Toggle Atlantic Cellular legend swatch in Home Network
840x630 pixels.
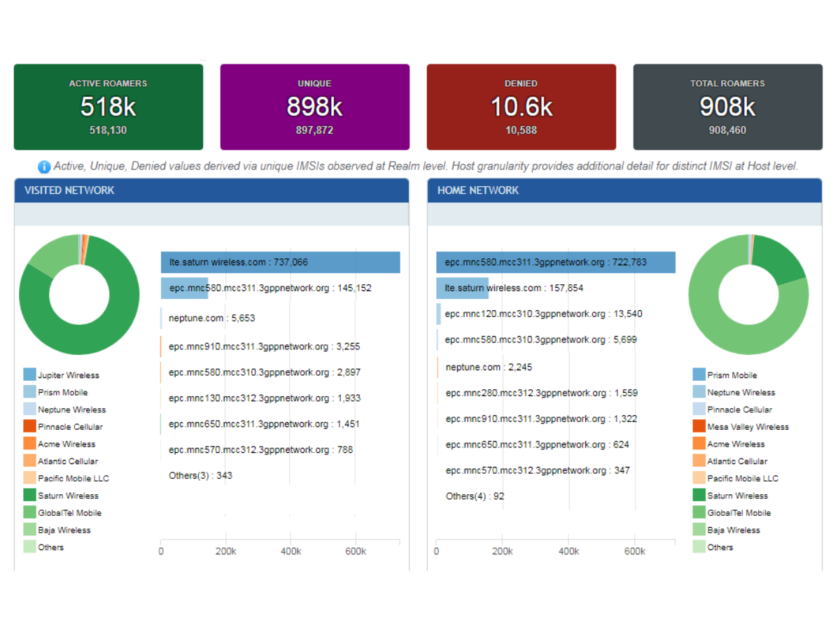(699, 461)
